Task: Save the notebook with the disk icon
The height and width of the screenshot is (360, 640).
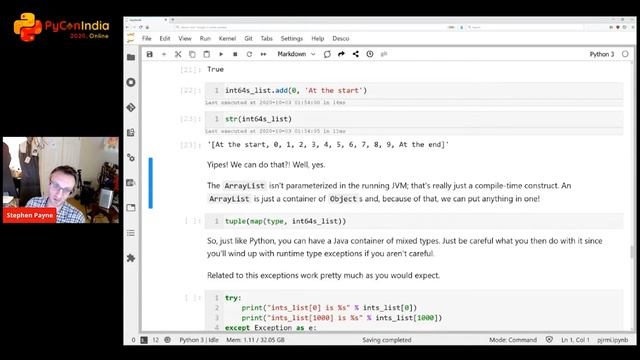Action: click(150, 54)
